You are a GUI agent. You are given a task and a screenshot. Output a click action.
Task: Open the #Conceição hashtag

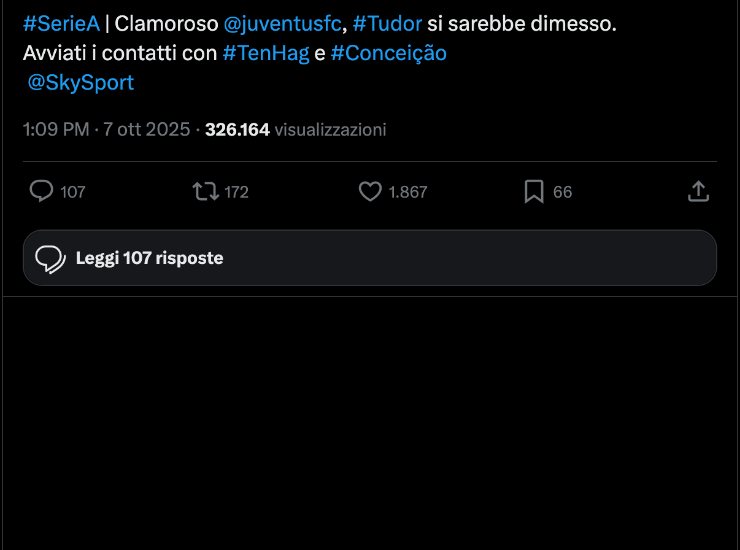coord(388,53)
